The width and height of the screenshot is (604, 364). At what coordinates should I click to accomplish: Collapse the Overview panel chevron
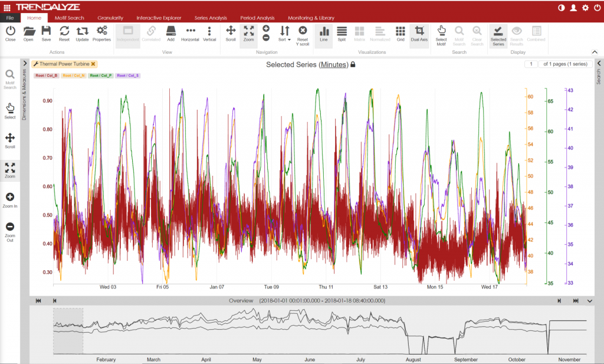[x=590, y=301]
